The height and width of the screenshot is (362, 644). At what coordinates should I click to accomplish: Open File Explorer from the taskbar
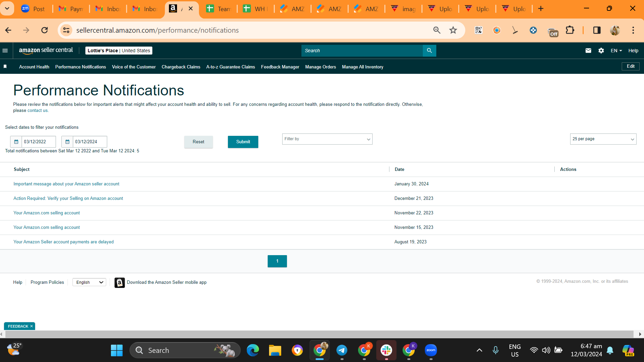pyautogui.click(x=275, y=351)
